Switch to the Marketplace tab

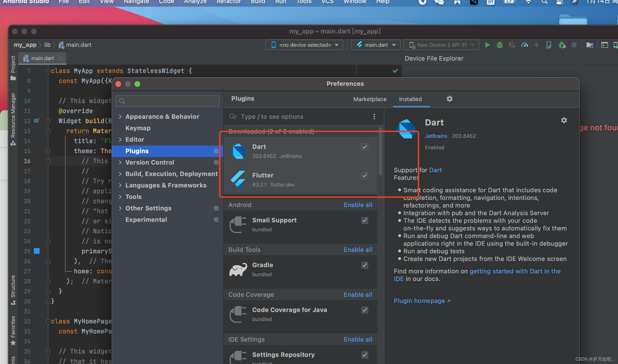(x=370, y=99)
